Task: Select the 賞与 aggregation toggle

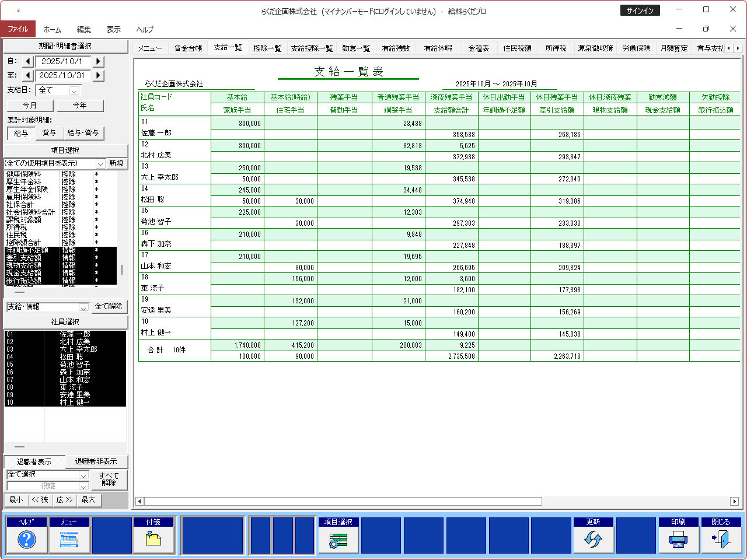Action: [x=49, y=133]
